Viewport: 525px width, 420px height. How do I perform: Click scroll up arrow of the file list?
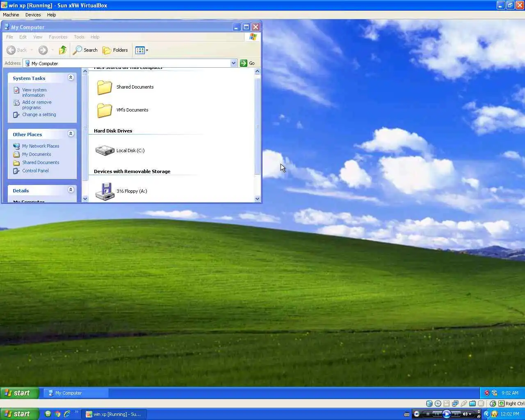(x=257, y=71)
